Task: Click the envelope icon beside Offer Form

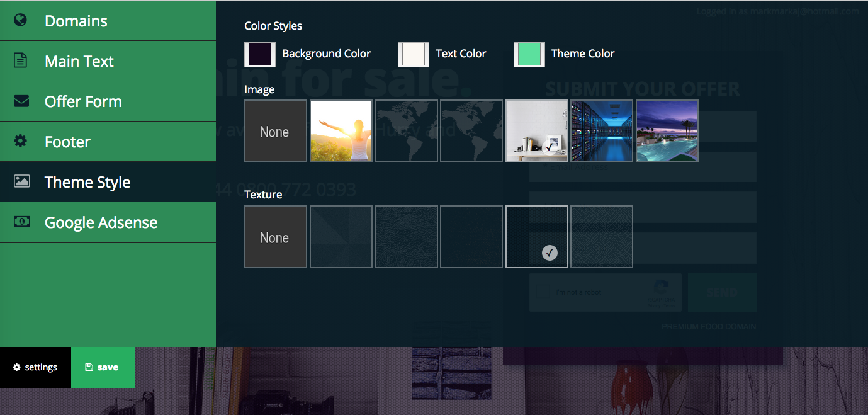Action: pyautogui.click(x=21, y=101)
